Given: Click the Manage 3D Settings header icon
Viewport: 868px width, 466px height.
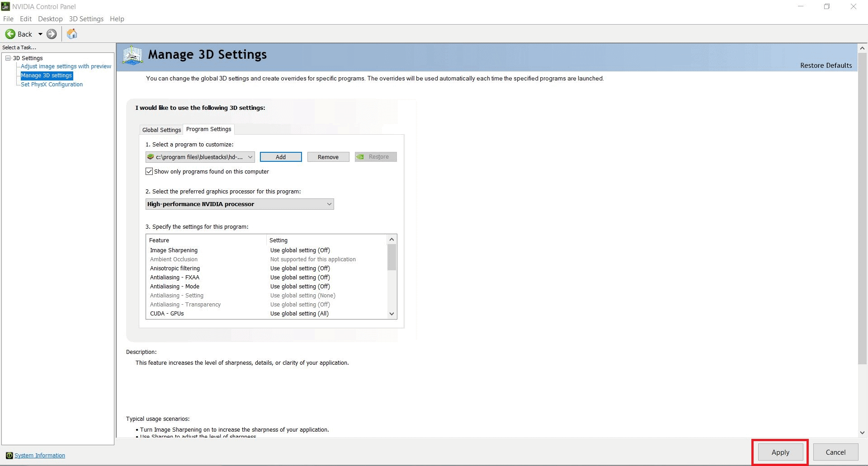Looking at the screenshot, I should (x=132, y=56).
